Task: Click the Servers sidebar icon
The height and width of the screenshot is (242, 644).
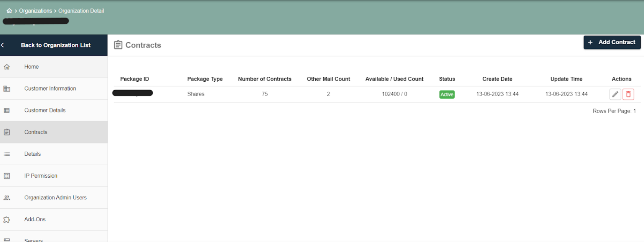Action: click(x=7, y=240)
